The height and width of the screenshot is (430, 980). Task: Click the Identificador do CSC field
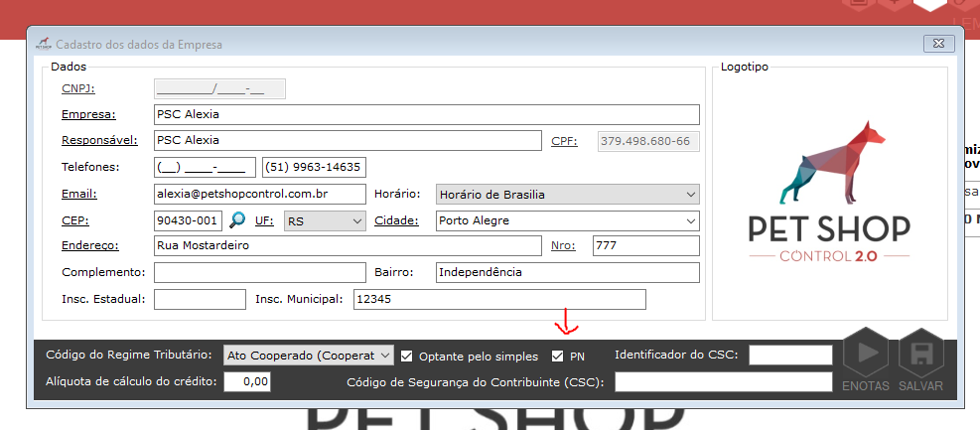click(x=790, y=355)
